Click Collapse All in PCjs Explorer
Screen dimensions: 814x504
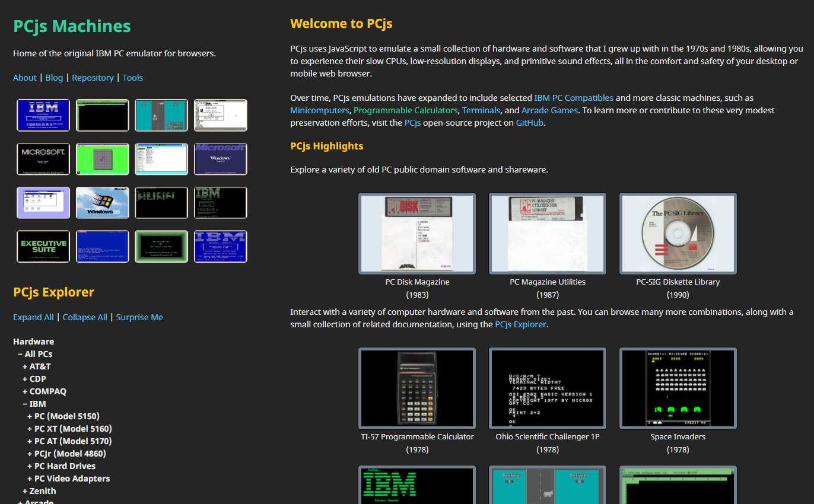pos(85,317)
